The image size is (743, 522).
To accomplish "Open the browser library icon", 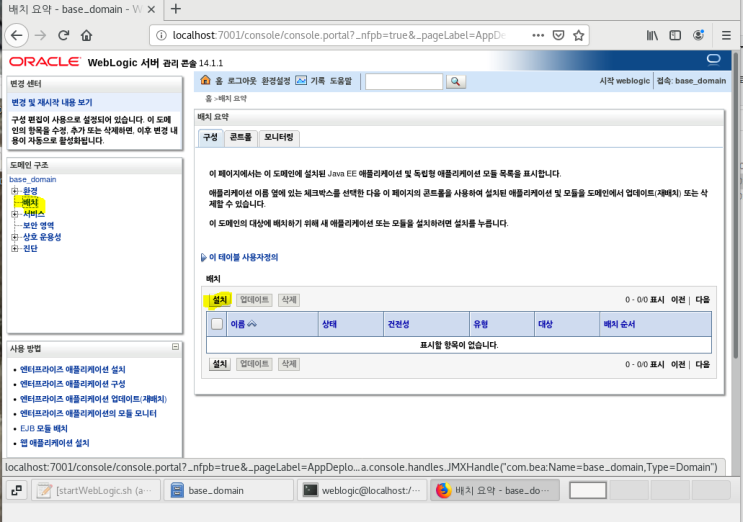I will click(652, 36).
